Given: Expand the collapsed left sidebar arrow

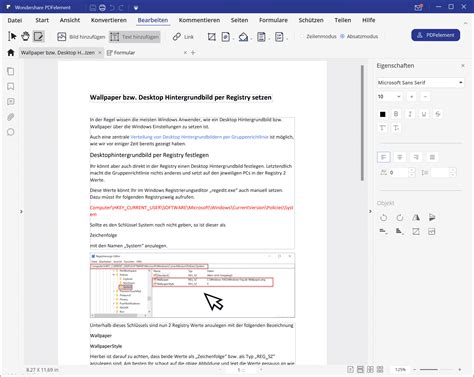Looking at the screenshot, I should pos(21,211).
